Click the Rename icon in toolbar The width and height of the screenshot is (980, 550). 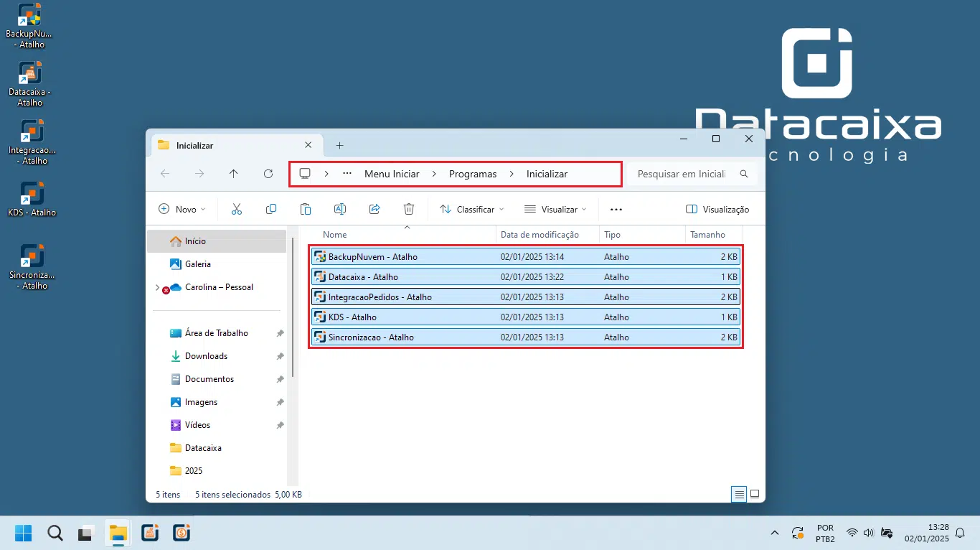click(x=340, y=209)
